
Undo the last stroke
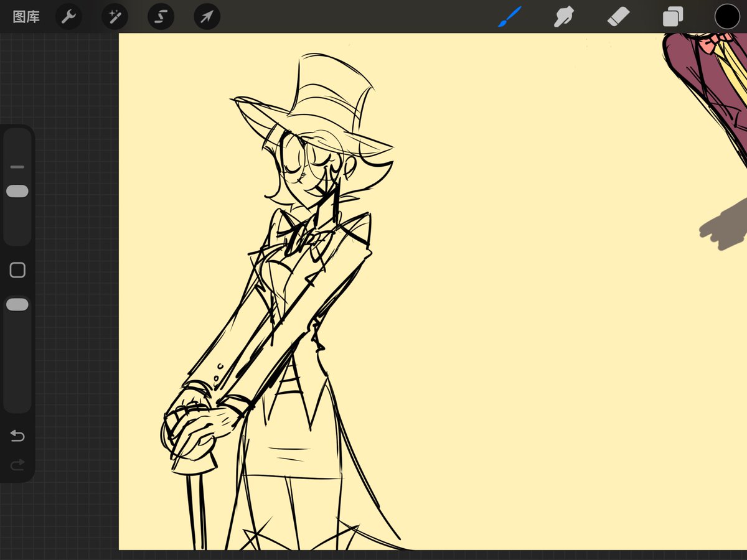[17, 436]
